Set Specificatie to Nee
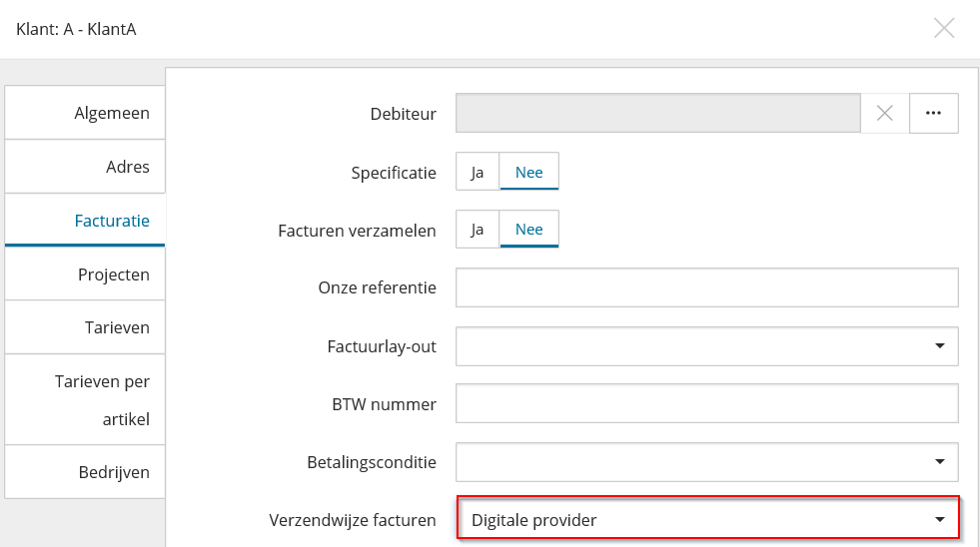This screenshot has width=980, height=547. [x=528, y=172]
